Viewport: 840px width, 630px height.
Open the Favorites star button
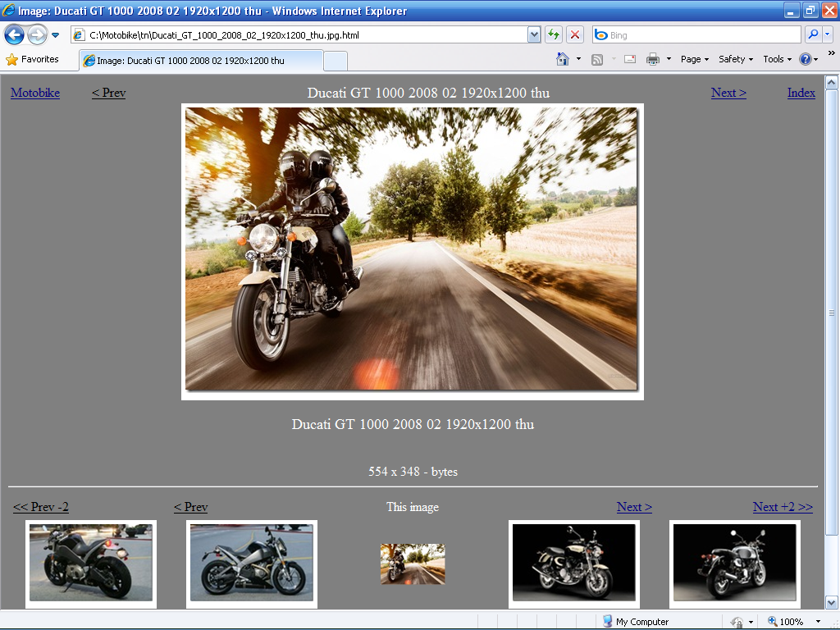pyautogui.click(x=32, y=59)
